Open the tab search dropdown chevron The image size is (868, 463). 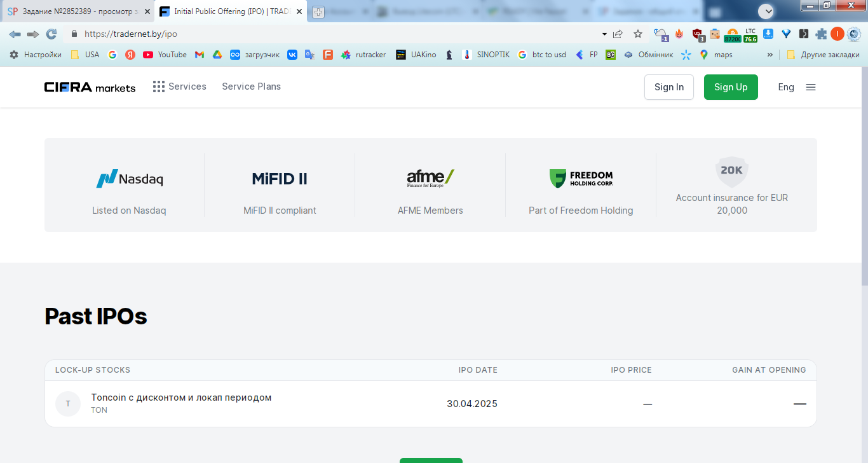point(766,11)
